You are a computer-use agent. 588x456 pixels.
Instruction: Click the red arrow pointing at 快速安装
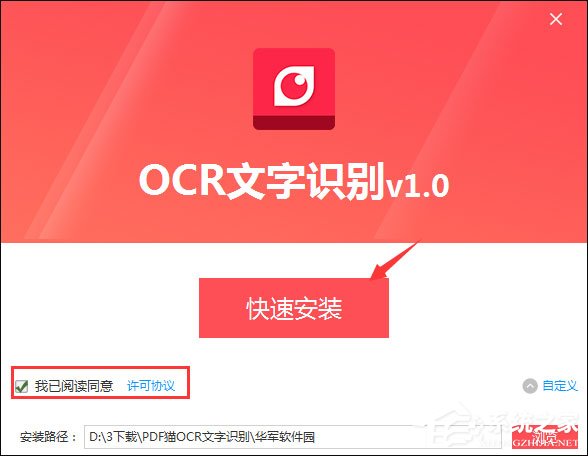coord(394,260)
